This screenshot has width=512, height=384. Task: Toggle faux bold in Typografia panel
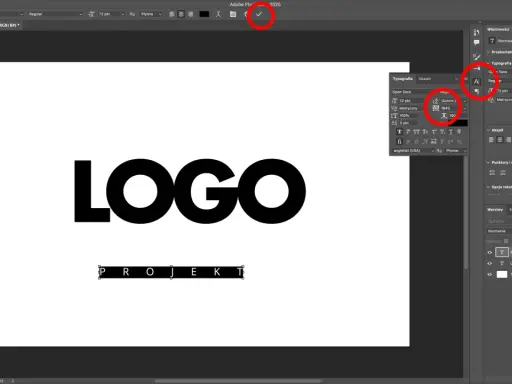pyautogui.click(x=399, y=132)
